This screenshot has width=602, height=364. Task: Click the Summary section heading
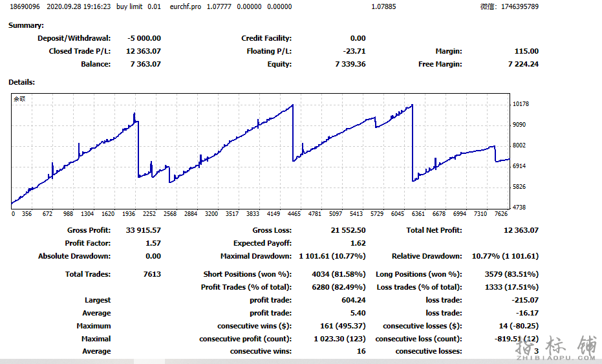point(26,25)
